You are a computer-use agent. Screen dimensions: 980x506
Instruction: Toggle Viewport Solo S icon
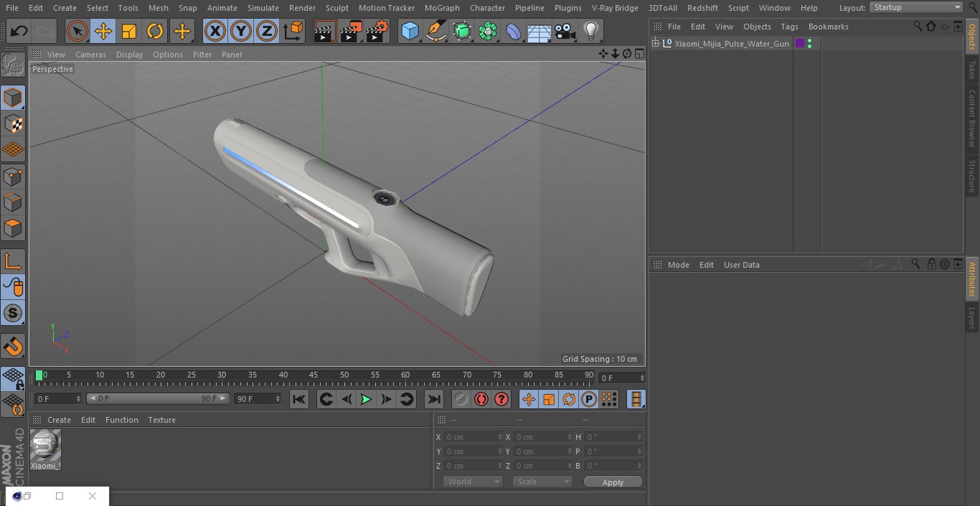pyautogui.click(x=13, y=313)
